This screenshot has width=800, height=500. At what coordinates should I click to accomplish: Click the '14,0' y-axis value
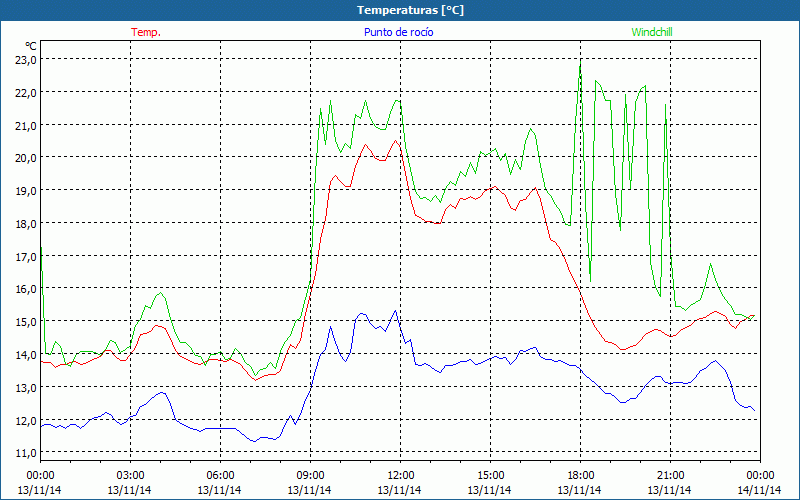[27, 354]
